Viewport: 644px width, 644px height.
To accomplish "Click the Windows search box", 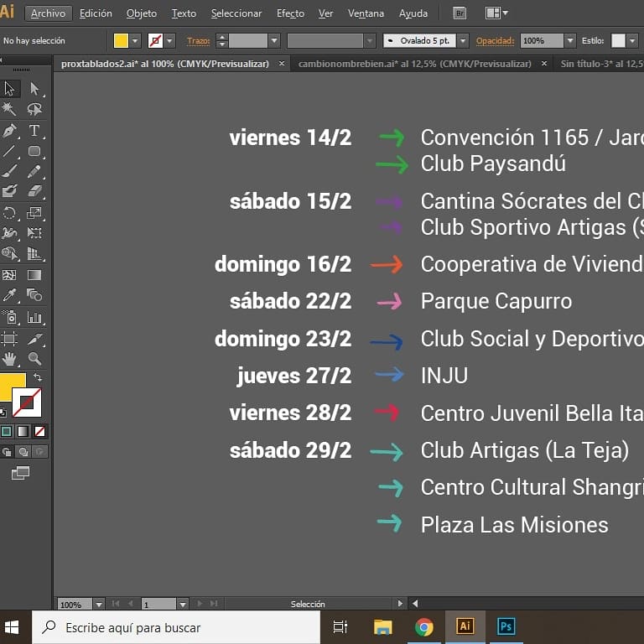I will coord(176,627).
